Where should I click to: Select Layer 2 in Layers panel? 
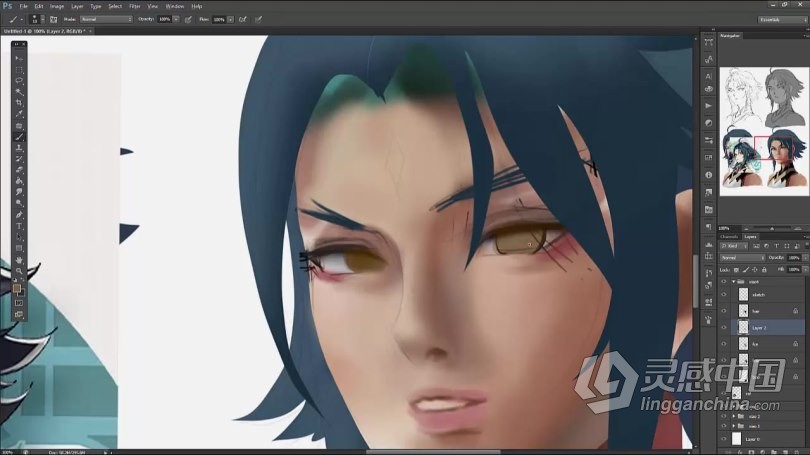pyautogui.click(x=769, y=328)
